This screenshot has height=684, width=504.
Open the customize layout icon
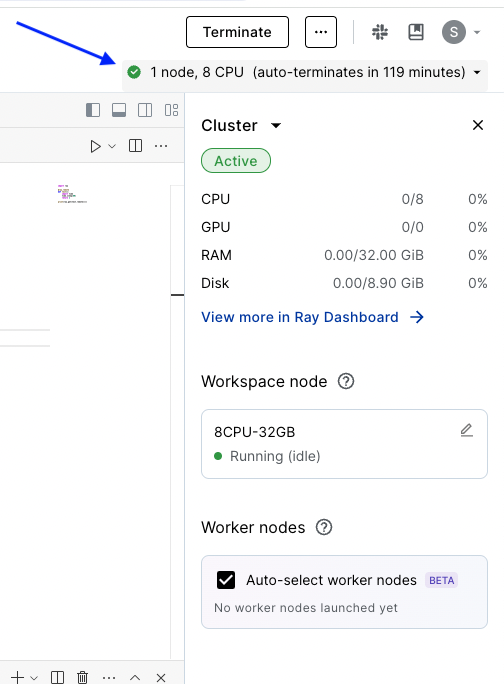[171, 110]
